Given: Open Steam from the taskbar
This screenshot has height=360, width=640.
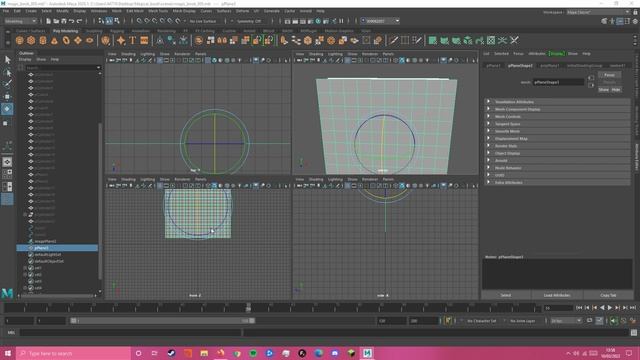Looking at the screenshot, I should coord(171,353).
